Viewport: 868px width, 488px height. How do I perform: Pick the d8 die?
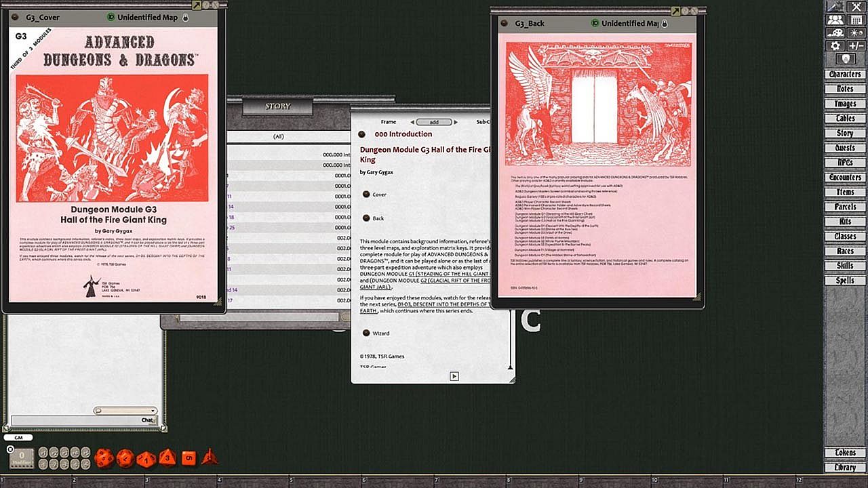point(167,457)
